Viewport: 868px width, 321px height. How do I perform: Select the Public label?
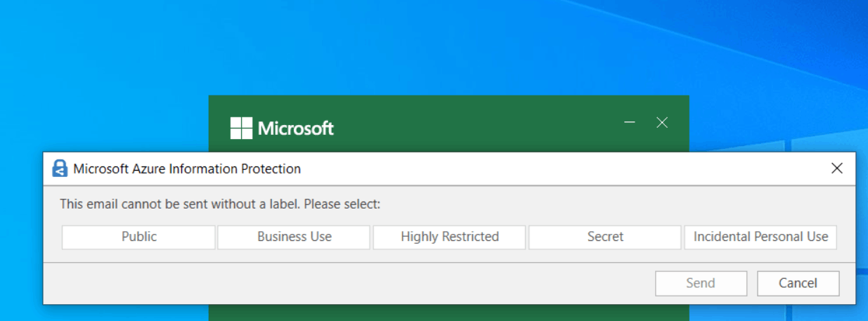pyautogui.click(x=138, y=237)
